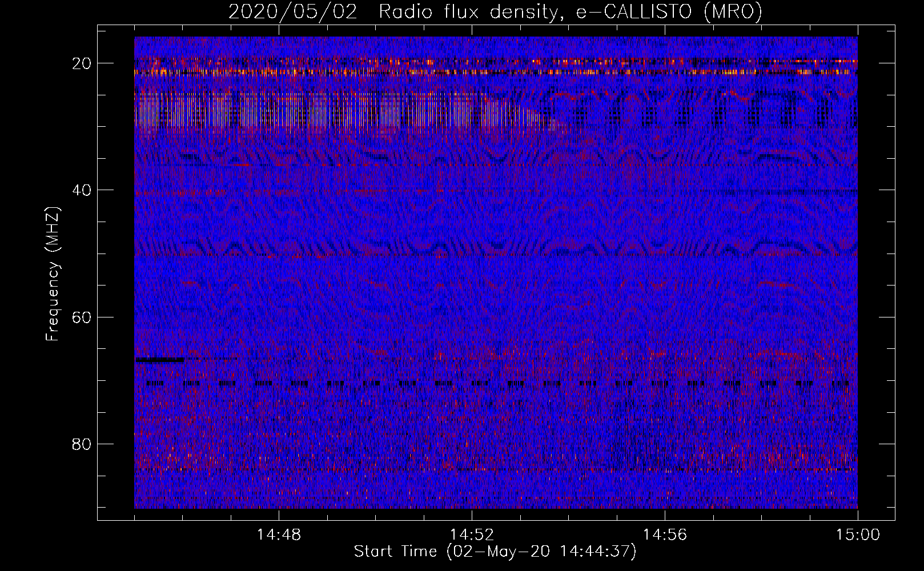Viewport: 924px width, 571px height.
Task: Click the solid black bar near 67 MHz
Action: pyautogui.click(x=159, y=360)
